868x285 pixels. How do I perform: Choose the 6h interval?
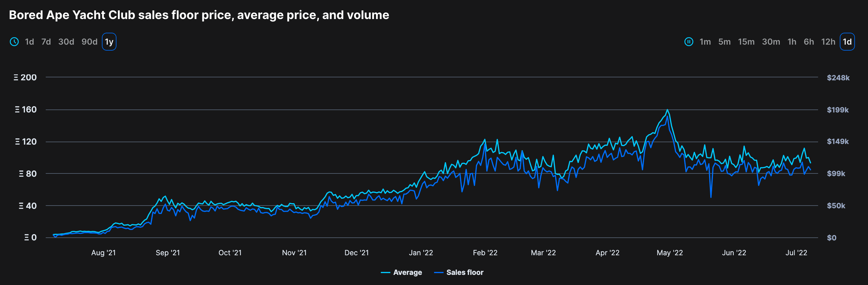pos(809,42)
